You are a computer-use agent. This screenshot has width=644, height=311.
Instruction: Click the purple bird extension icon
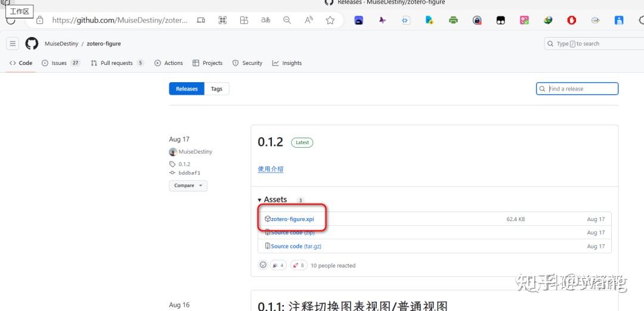pyautogui.click(x=382, y=20)
